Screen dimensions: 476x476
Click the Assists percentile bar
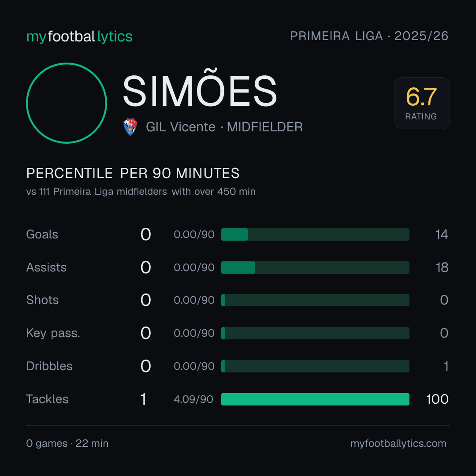coord(315,268)
